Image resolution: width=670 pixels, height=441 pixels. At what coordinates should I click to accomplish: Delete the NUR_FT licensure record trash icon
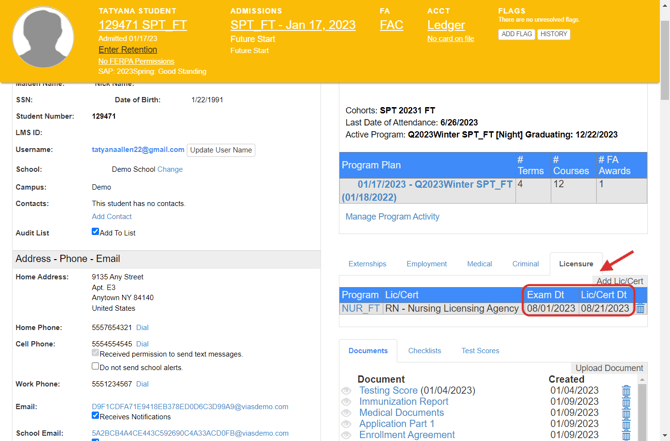click(641, 309)
